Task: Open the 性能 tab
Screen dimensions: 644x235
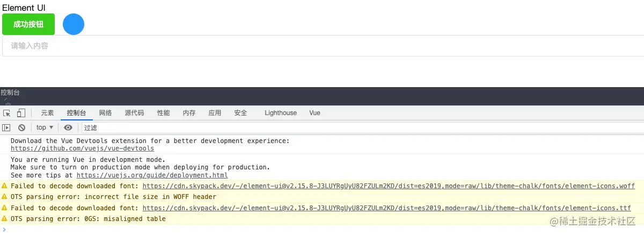Action: [x=163, y=113]
